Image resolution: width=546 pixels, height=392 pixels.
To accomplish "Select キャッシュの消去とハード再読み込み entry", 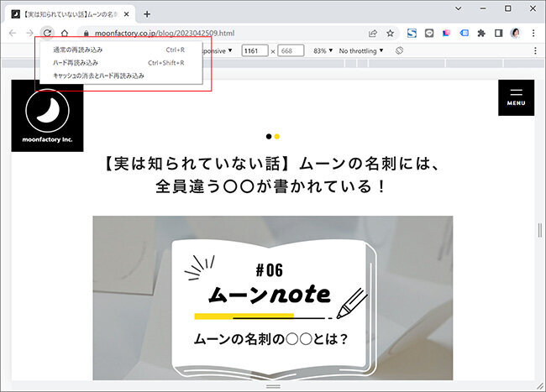I will [121, 76].
